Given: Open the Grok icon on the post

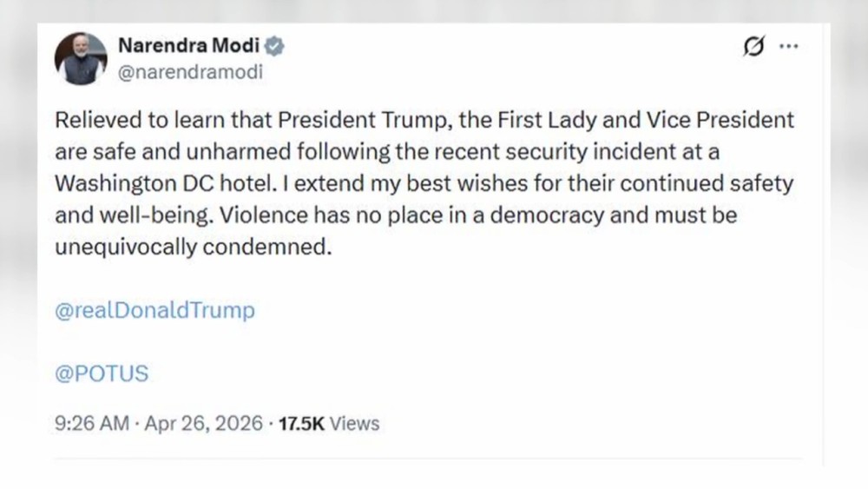Looking at the screenshot, I should 754,47.
